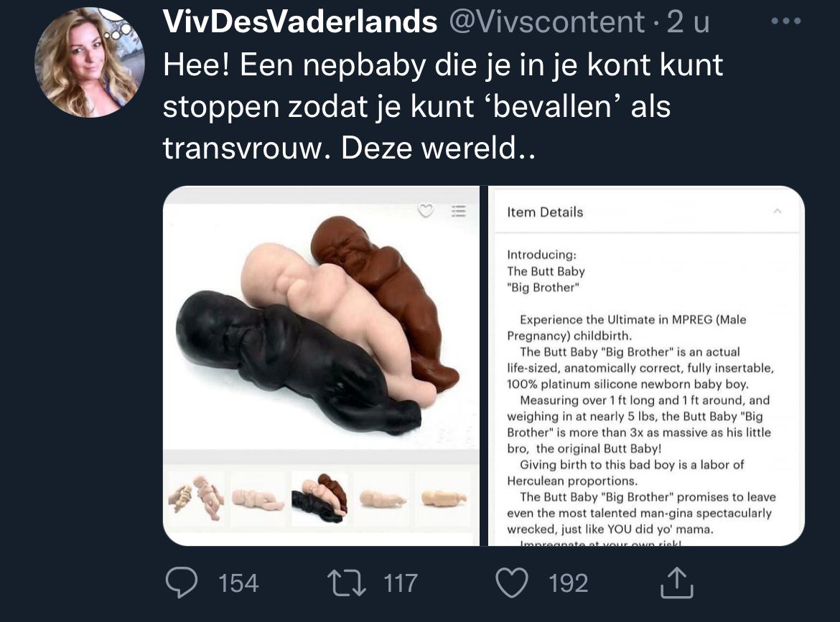Tap the favorite heart on the product image
This screenshot has height=622, width=840.
click(426, 211)
